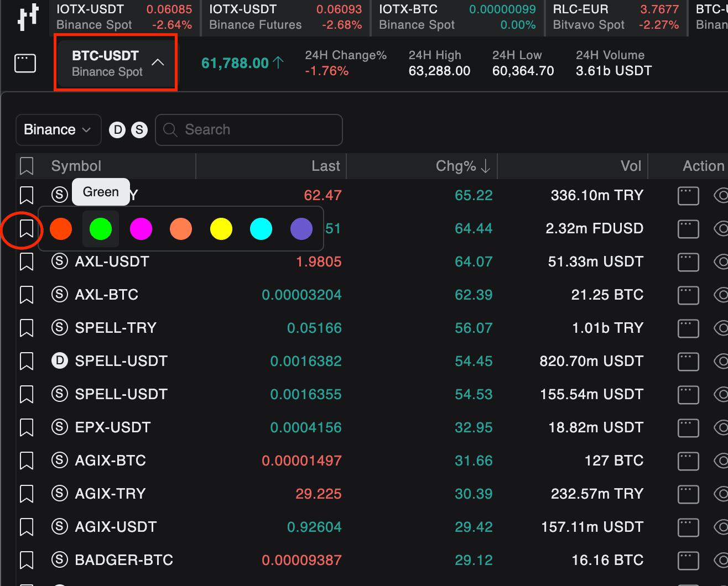Screen dimensions: 728x586
Task: Toggle the watch eye for EPX-USDT
Action: [721, 428]
